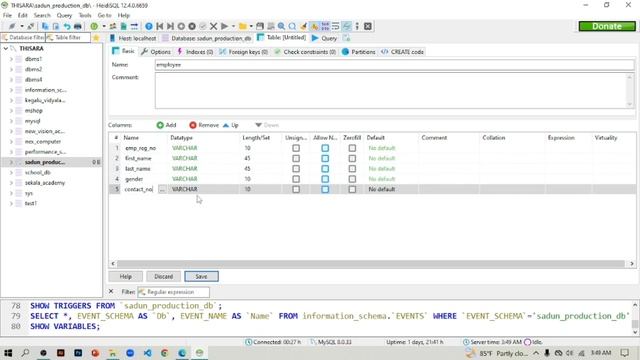Viewport: 640px width, 360px height.
Task: Click the broom clean-up toolbar icon
Action: point(303,26)
